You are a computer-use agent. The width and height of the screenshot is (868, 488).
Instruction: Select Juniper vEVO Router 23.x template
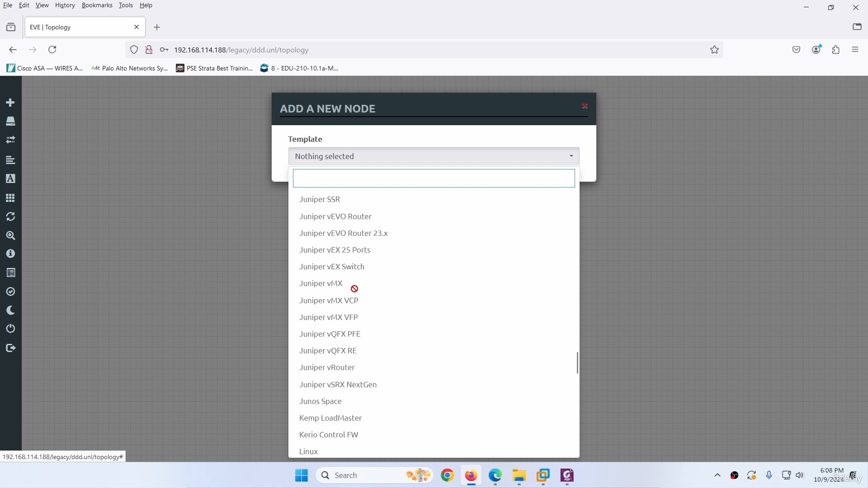tap(434, 233)
